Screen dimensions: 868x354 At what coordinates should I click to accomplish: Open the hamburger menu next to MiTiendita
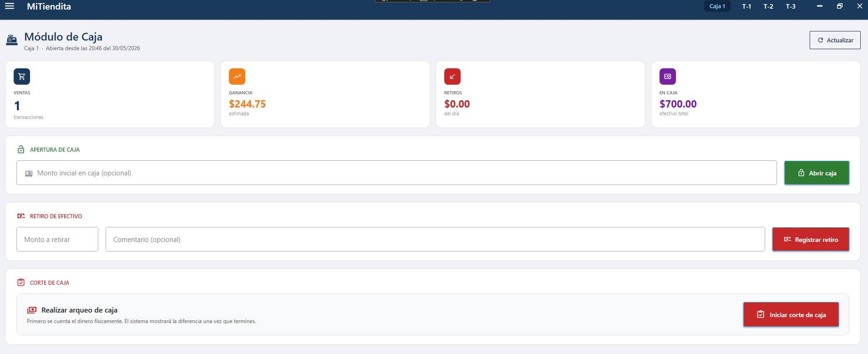[x=10, y=6]
